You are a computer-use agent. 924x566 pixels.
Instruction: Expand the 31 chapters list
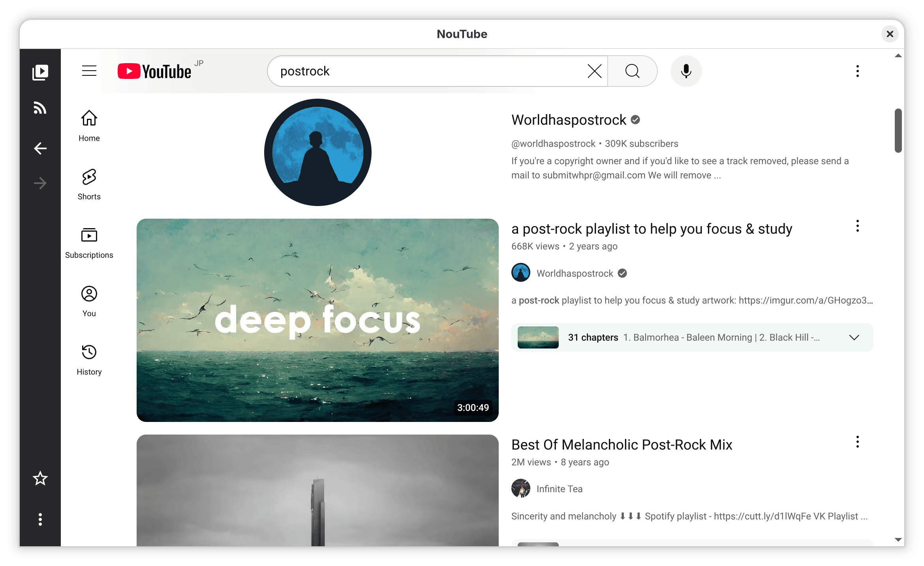coord(854,337)
